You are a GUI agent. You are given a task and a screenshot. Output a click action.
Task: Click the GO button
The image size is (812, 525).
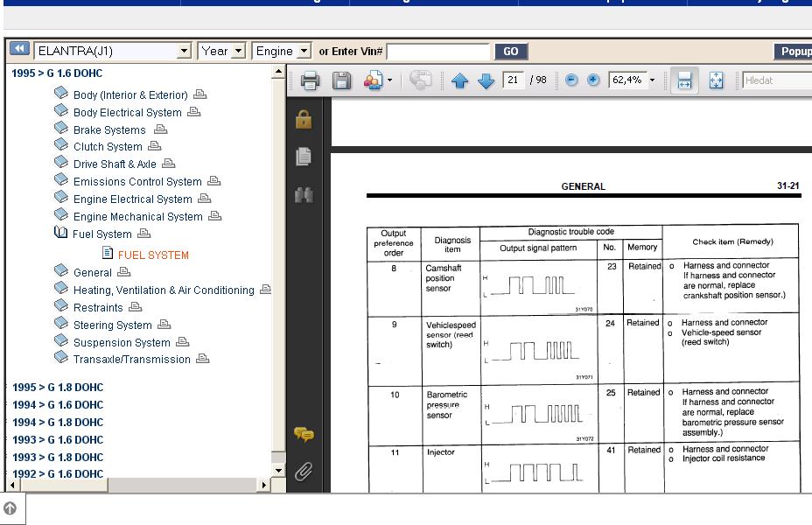click(x=511, y=52)
